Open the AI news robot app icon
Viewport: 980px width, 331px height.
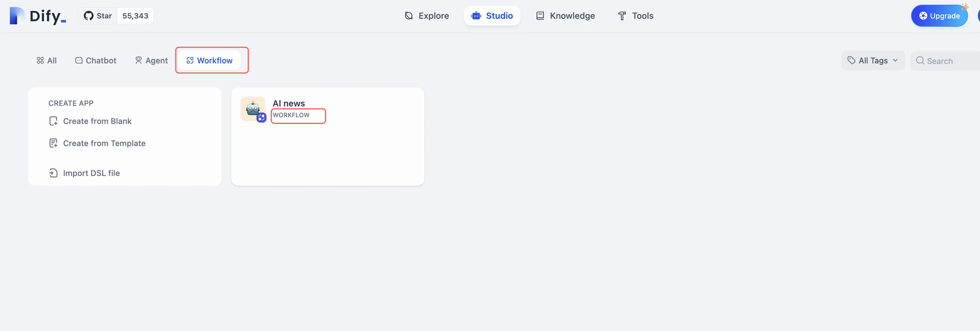253,109
